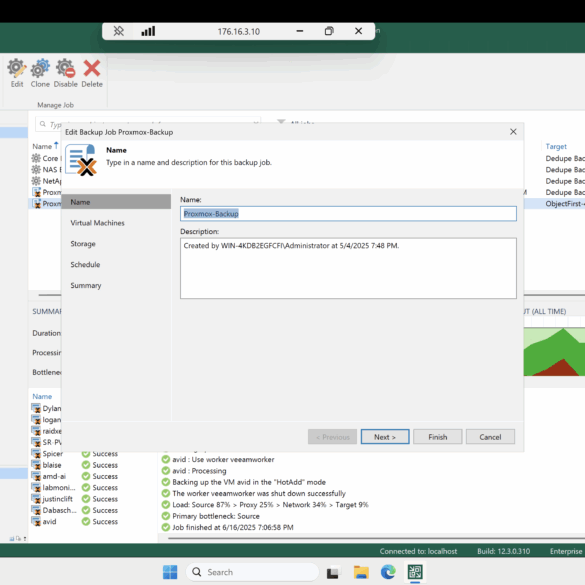Click the Spicer VM icon
Screen dimensions: 585x585
click(x=36, y=454)
